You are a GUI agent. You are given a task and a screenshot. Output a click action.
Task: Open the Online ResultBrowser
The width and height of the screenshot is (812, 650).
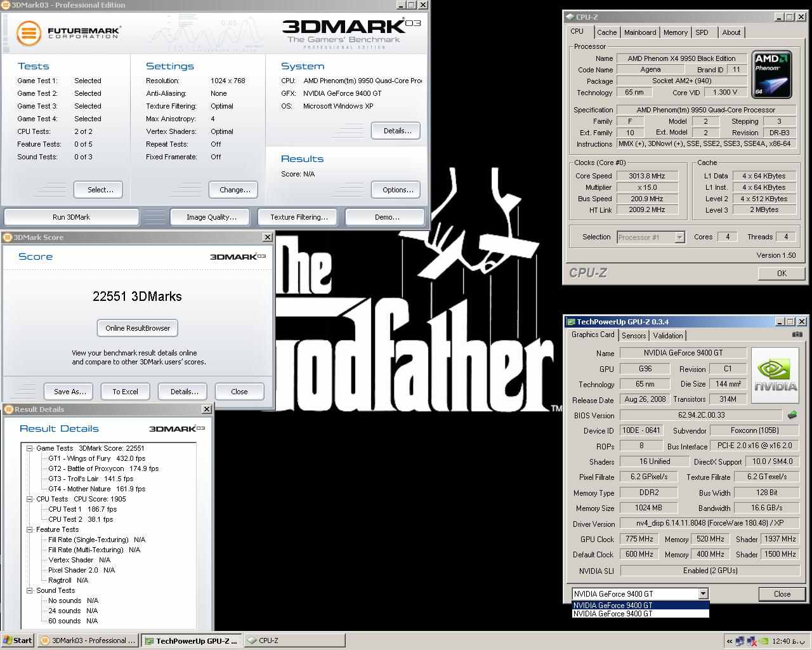point(138,328)
